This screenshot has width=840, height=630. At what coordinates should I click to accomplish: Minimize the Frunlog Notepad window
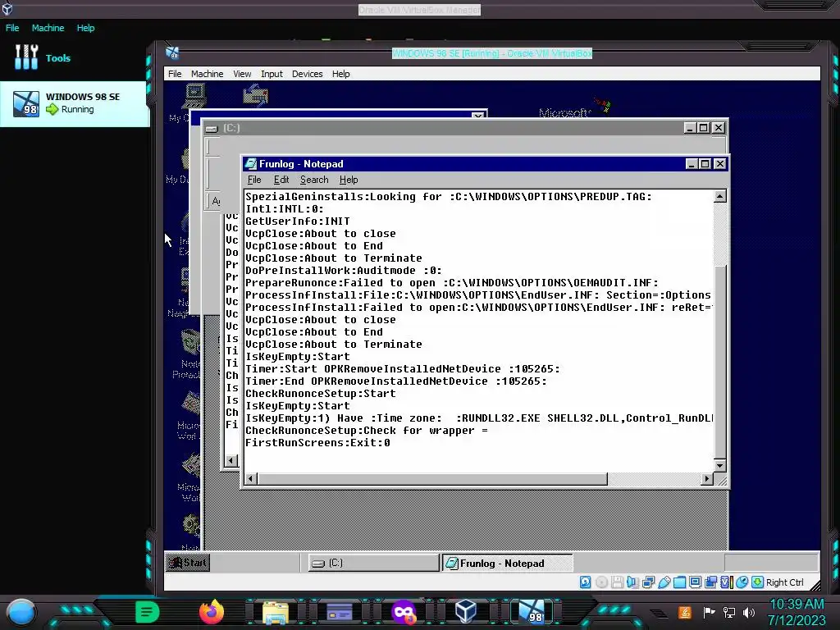[692, 164]
